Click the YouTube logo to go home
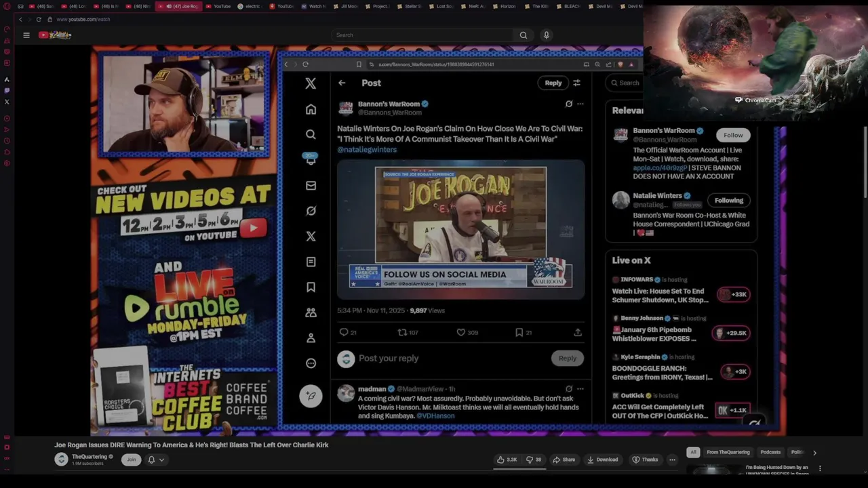Image resolution: width=868 pixels, height=488 pixels. tap(55, 35)
